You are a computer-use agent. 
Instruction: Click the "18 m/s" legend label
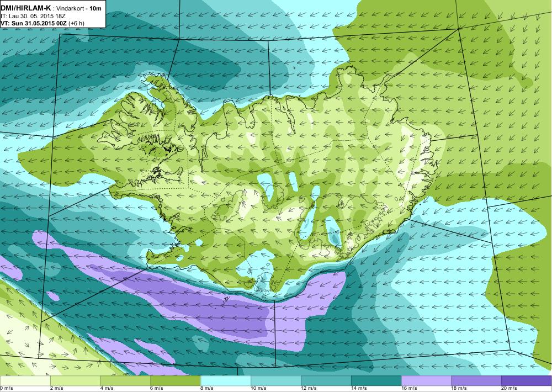point(459,388)
